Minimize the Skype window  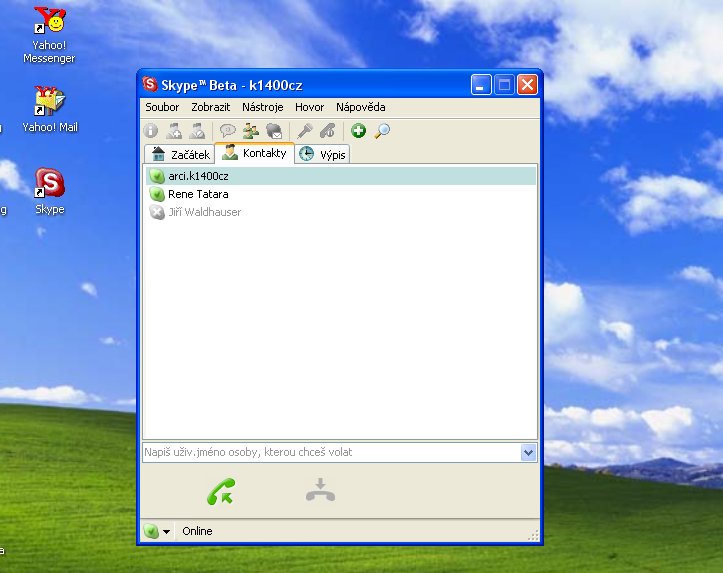pos(481,85)
